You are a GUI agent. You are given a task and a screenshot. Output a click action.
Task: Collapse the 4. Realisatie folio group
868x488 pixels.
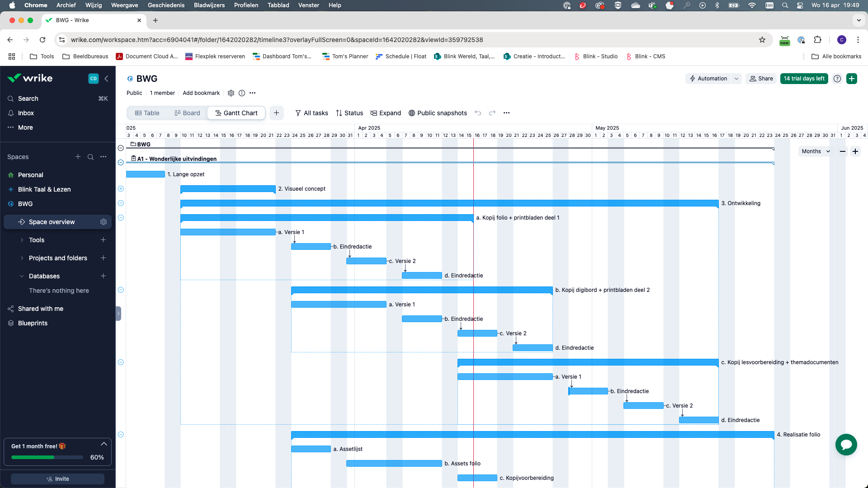point(121,435)
